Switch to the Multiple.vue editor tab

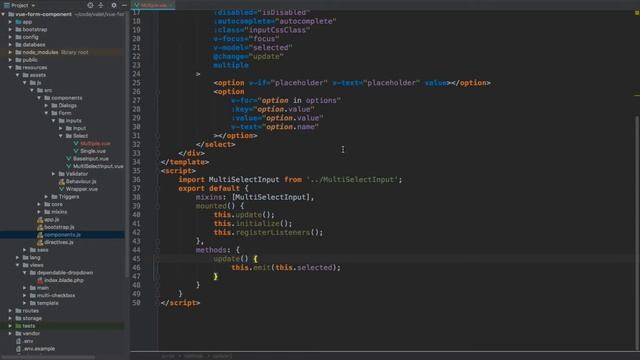(x=153, y=5)
